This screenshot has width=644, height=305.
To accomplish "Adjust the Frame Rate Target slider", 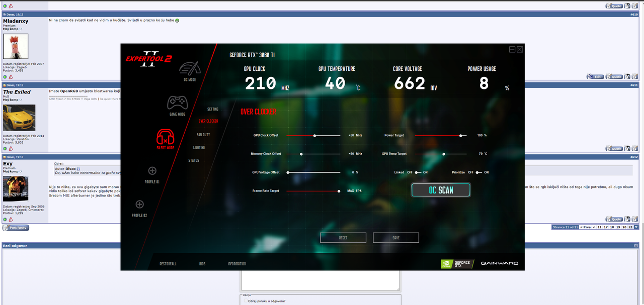I will coord(314,191).
